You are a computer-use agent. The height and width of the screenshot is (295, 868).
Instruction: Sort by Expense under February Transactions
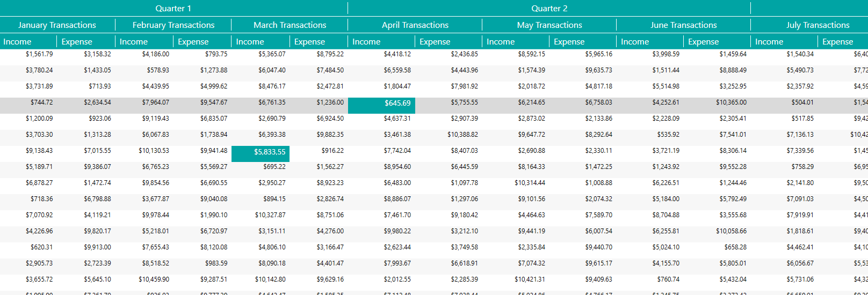pos(201,42)
